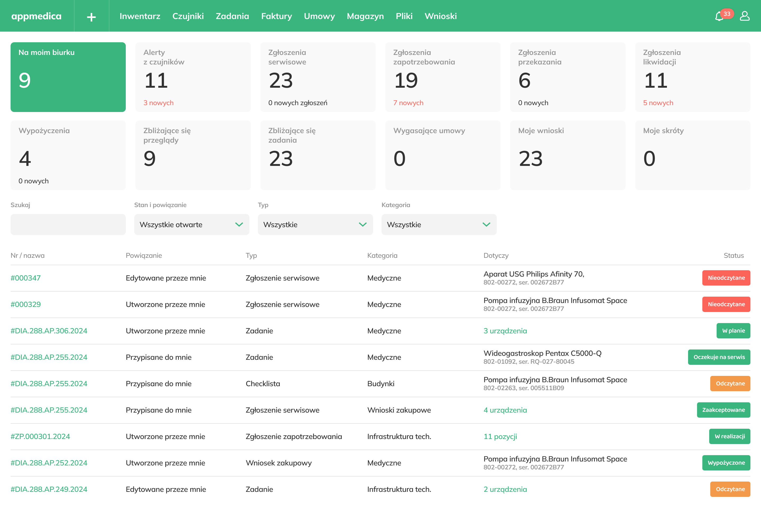The width and height of the screenshot is (761, 532).
Task: Click the 11 pozycji link
Action: tap(500, 436)
